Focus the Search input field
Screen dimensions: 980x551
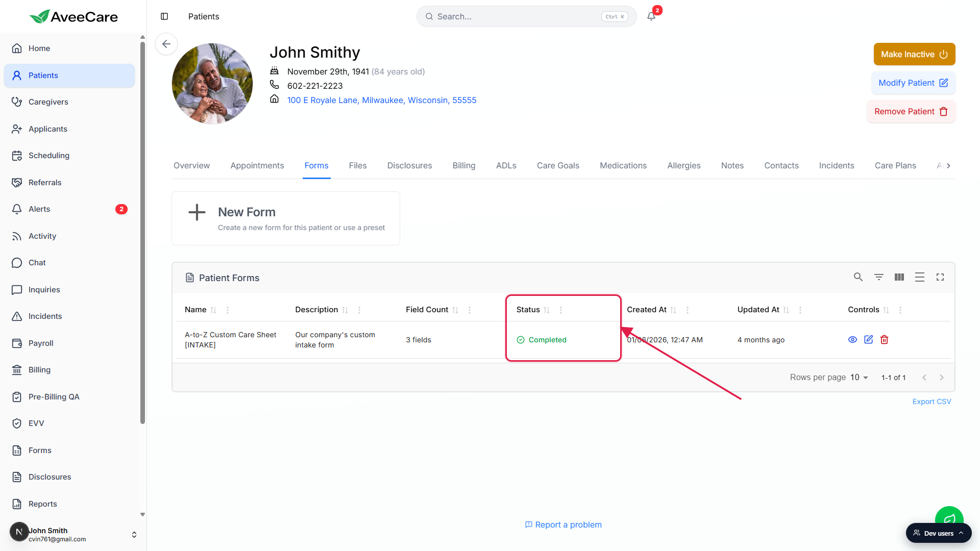click(526, 16)
